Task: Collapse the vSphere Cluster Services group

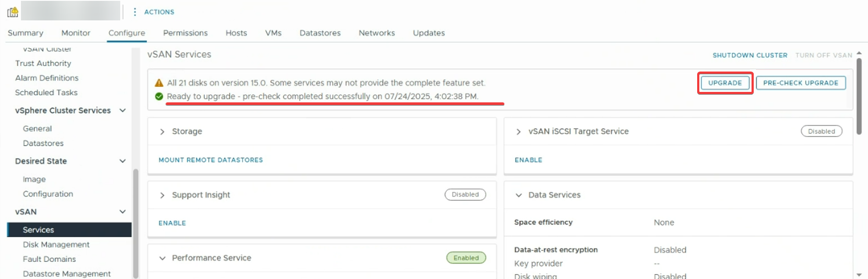Action: [x=123, y=111]
